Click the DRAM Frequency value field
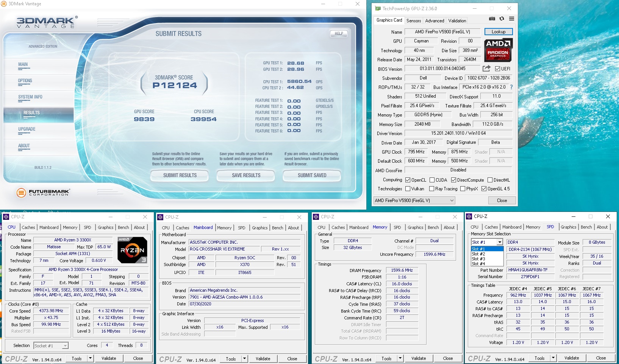Screen dimensions: 619x364 coord(402,270)
